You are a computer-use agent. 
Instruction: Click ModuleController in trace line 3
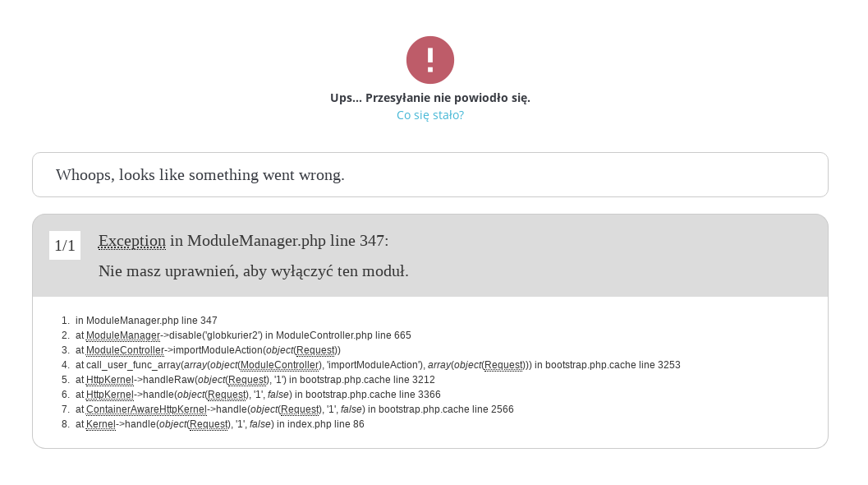pyautogui.click(x=125, y=350)
